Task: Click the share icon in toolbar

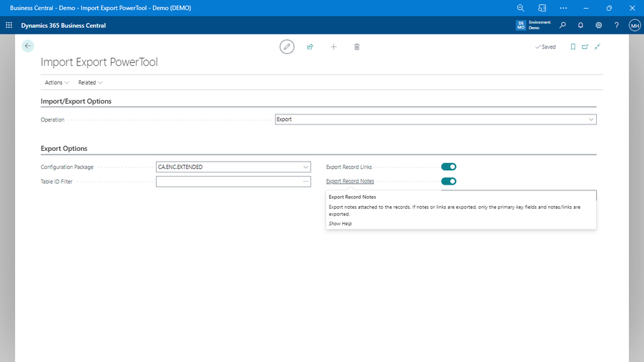Action: tap(310, 47)
